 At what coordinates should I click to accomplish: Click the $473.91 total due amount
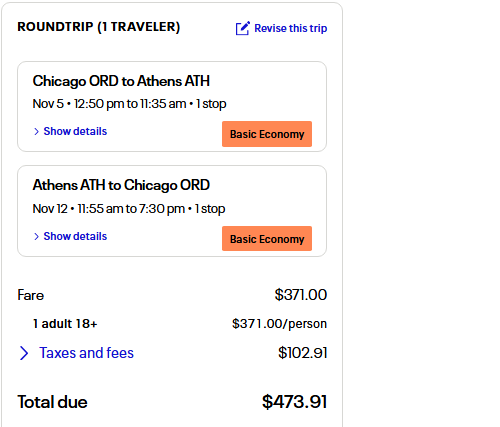[294, 402]
